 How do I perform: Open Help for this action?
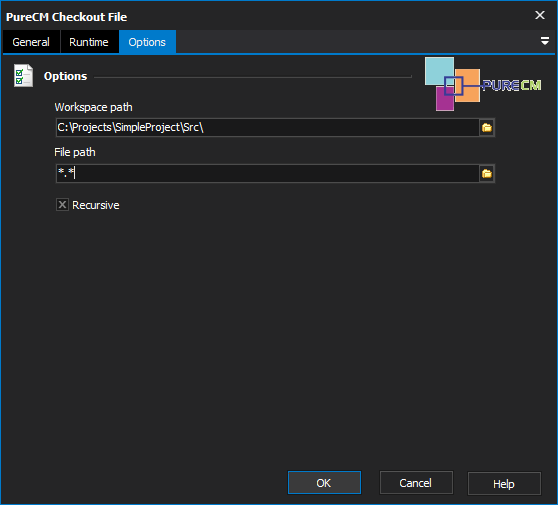[x=504, y=483]
